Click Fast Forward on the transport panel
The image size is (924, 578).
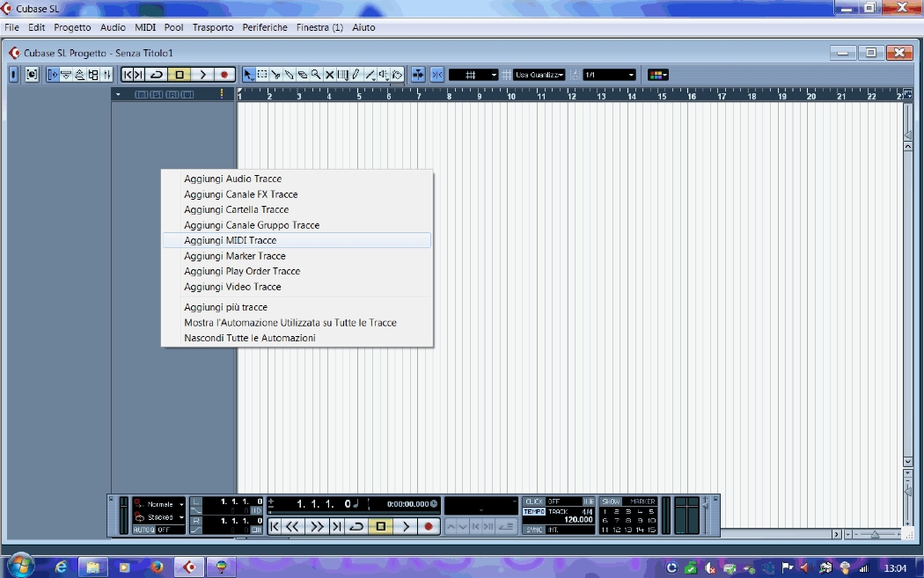tap(317, 527)
